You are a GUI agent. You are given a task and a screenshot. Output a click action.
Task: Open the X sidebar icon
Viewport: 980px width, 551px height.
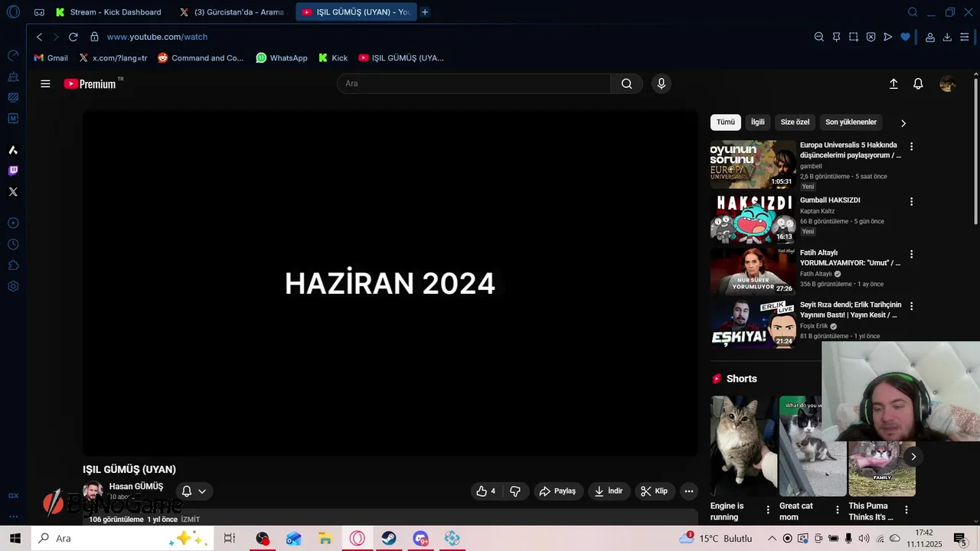pyautogui.click(x=13, y=192)
